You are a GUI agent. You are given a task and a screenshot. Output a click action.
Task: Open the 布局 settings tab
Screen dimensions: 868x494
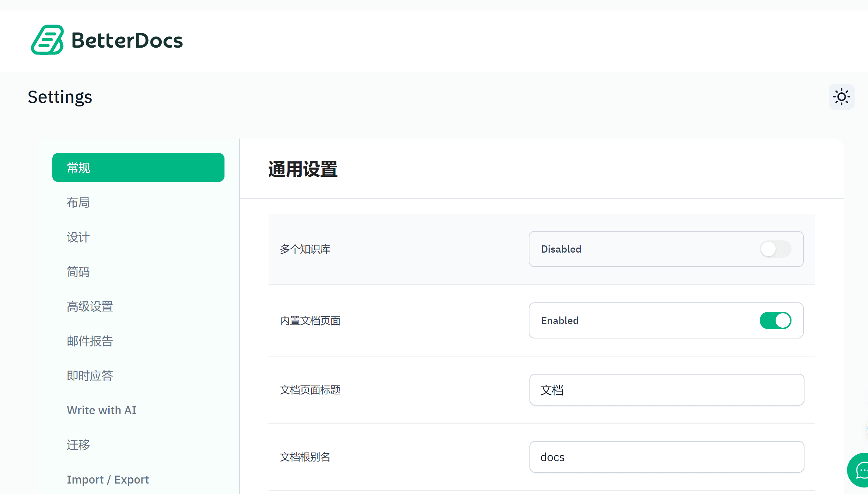point(78,202)
